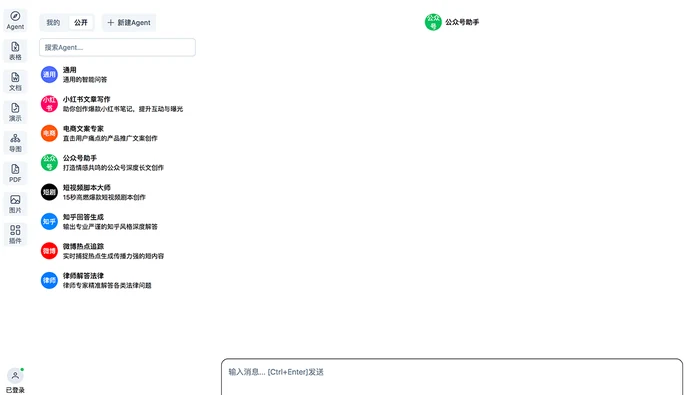Open the PDF tool in sidebar
The image size is (700, 395).
click(x=15, y=173)
